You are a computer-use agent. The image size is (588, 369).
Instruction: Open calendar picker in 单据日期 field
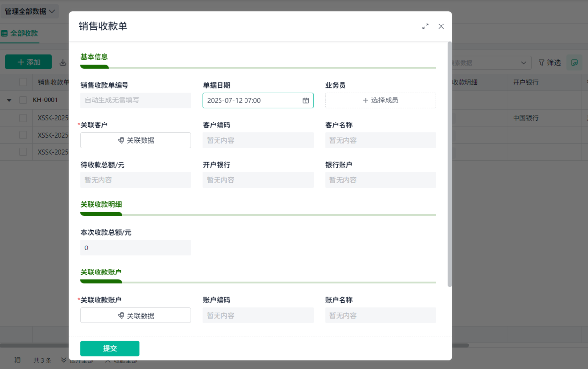pyautogui.click(x=306, y=100)
